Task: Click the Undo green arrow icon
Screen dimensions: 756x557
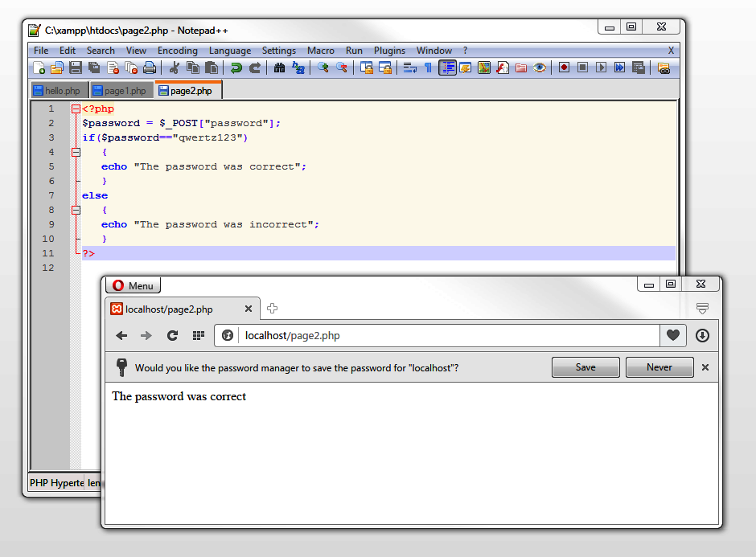Action: click(x=236, y=68)
